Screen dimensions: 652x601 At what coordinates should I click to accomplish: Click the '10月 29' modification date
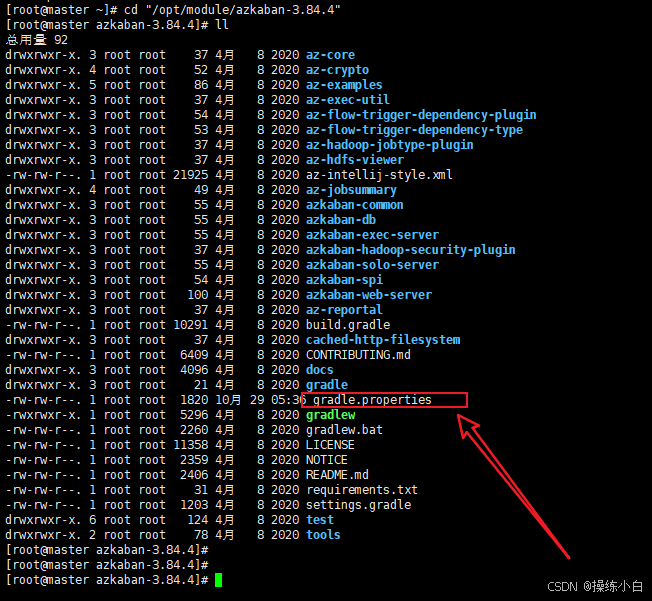[x=240, y=400]
